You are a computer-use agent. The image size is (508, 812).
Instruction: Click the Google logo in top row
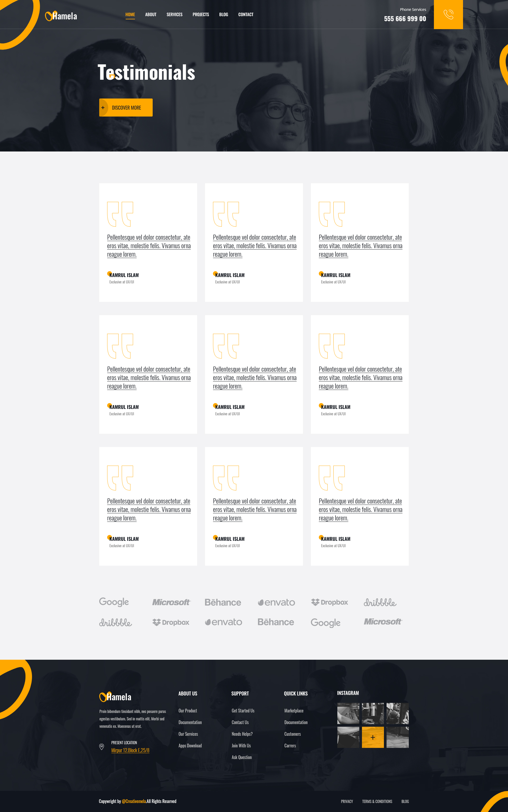point(114,602)
